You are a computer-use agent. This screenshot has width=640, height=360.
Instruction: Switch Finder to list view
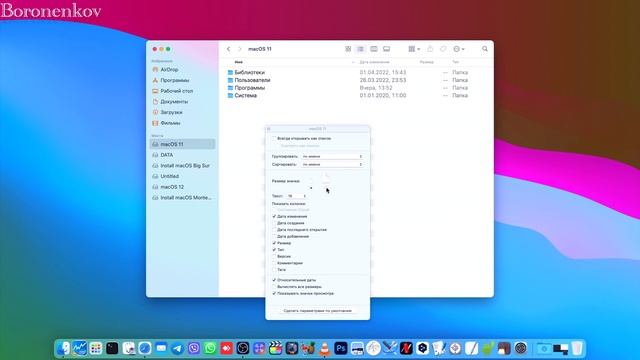(361, 49)
